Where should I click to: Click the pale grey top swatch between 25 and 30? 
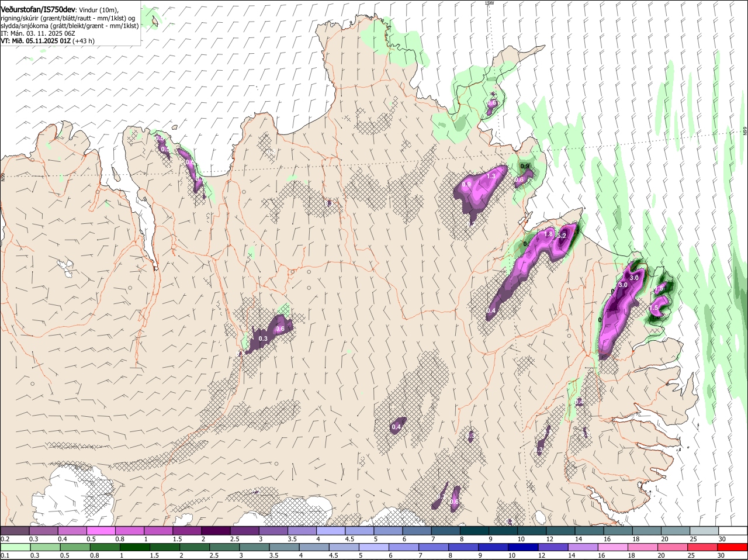point(704,530)
